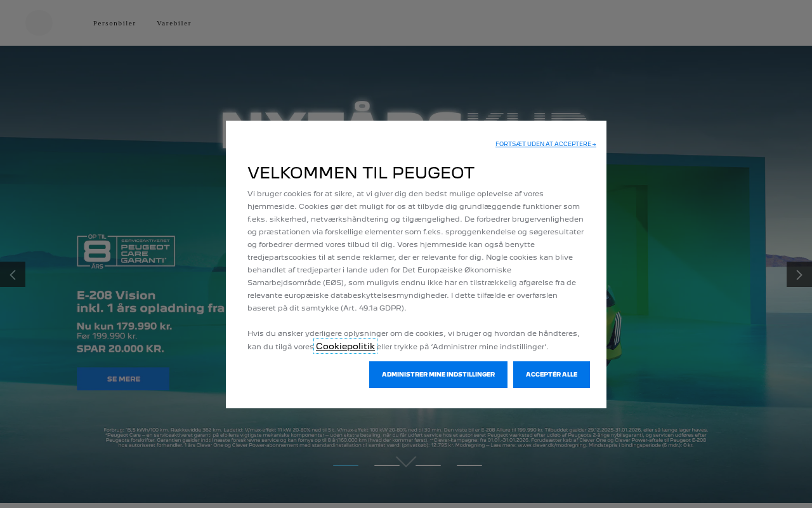Click the 'SPAR 20.000 KR.' text
Image resolution: width=812 pixels, height=508 pixels.
click(x=121, y=349)
